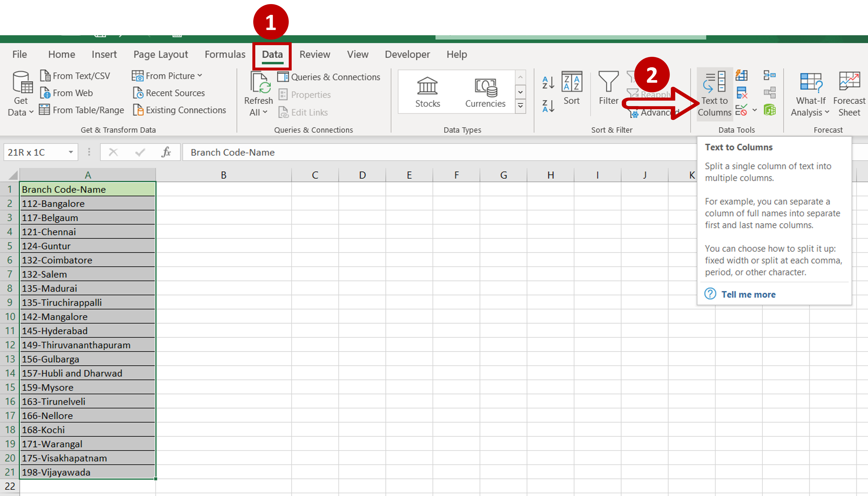The height and width of the screenshot is (496, 868).
Task: Click cell '135-Tiruchirappalli'
Action: [88, 303]
